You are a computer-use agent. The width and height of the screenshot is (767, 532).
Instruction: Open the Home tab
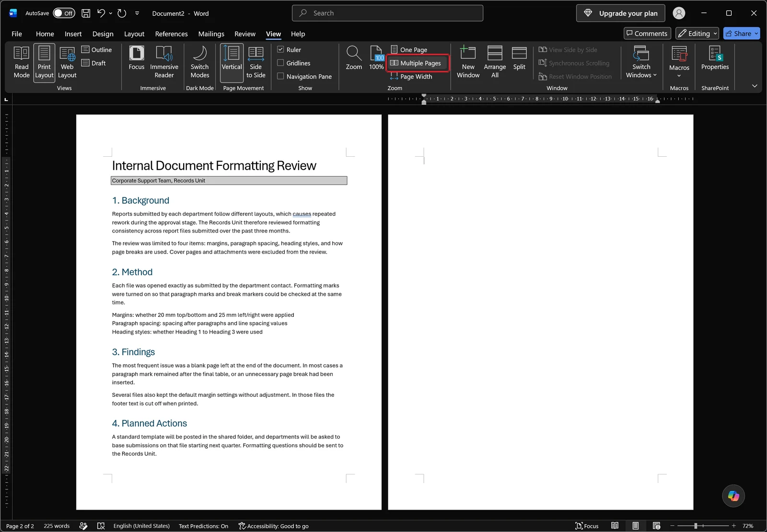[45, 34]
